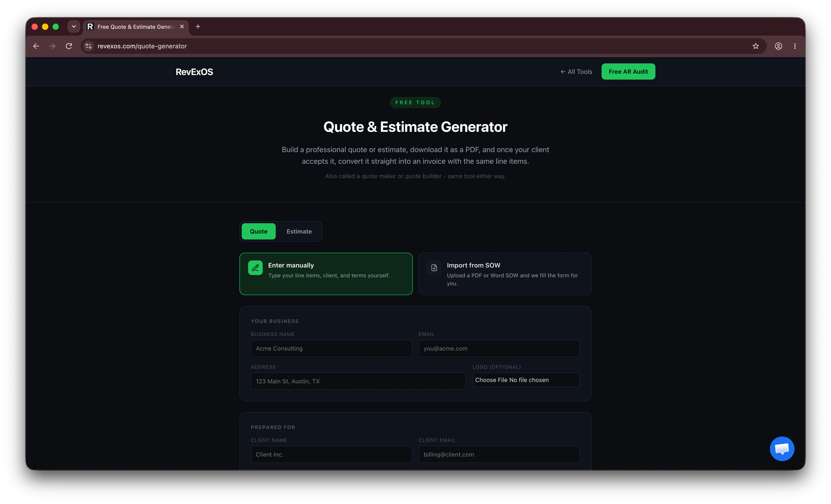The height and width of the screenshot is (504, 831).
Task: Focus the Client Name field
Action: [331, 455]
